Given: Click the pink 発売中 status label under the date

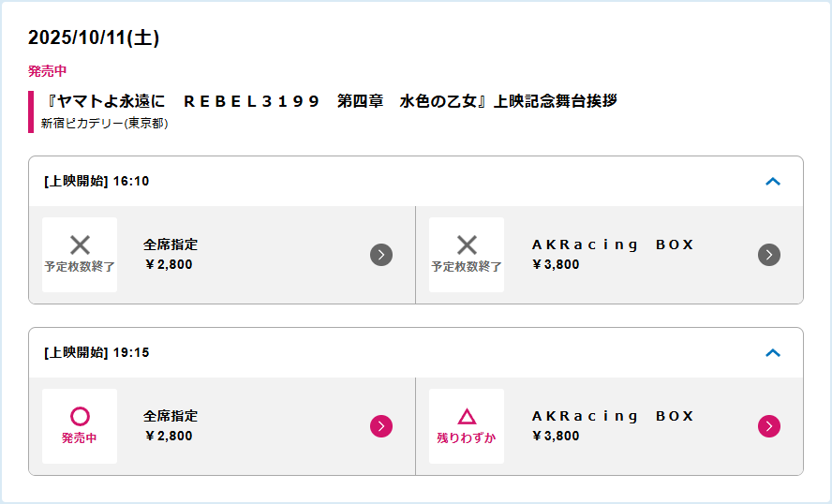Looking at the screenshot, I should tap(48, 71).
